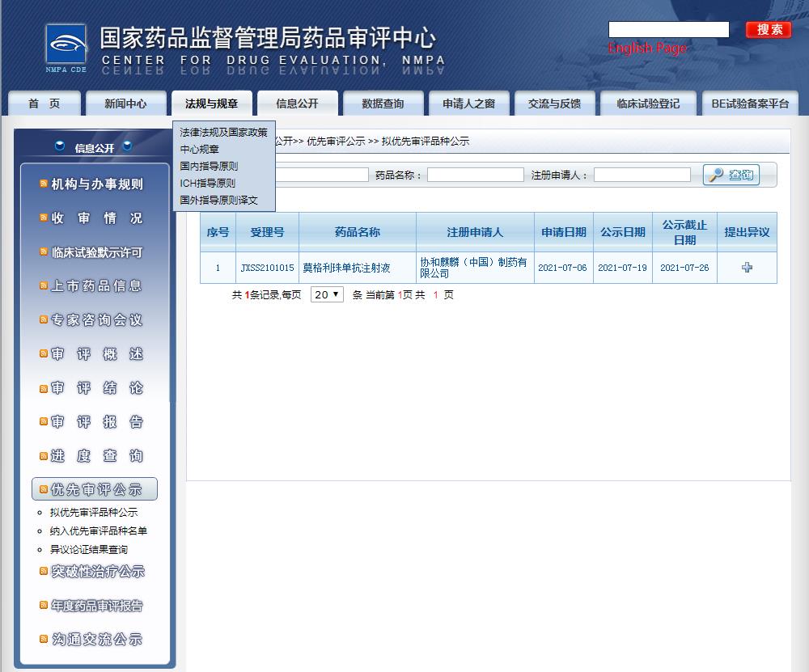Click RSS icon beside 审评概述
The width and height of the screenshot is (809, 672).
pos(44,354)
